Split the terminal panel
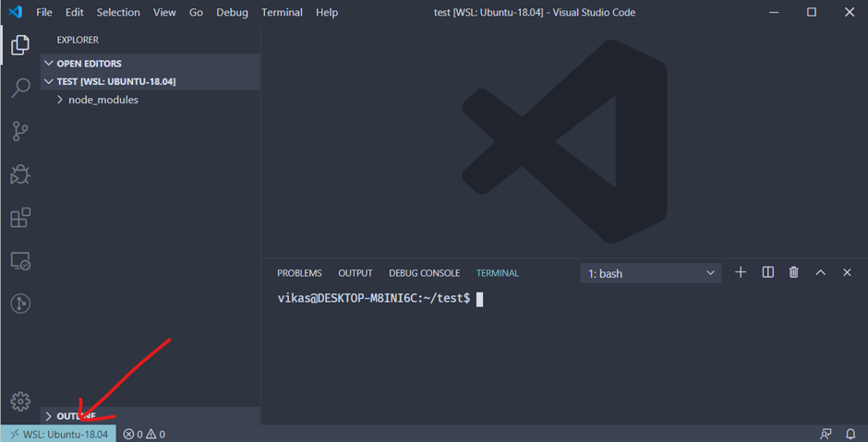The height and width of the screenshot is (442, 868). pos(767,272)
